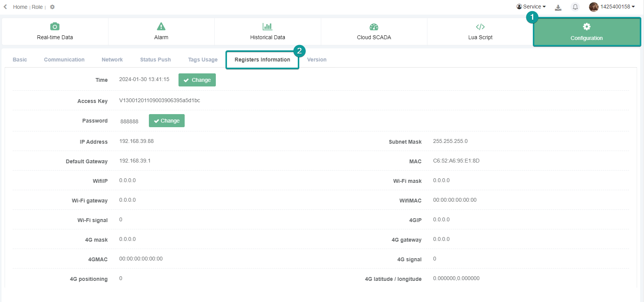The width and height of the screenshot is (644, 302).
Task: Open the Home breadcrumb link
Action: coord(20,7)
